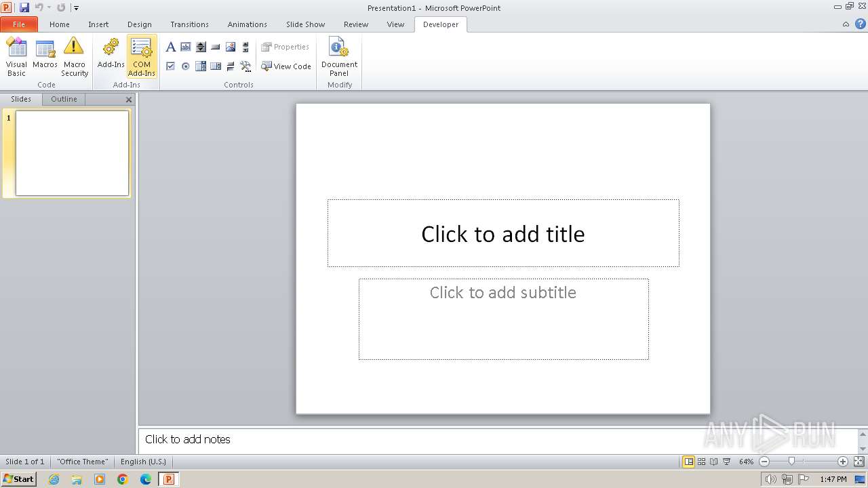Insert a Check Box control
Viewport: 868px width, 488px height.
(170, 66)
